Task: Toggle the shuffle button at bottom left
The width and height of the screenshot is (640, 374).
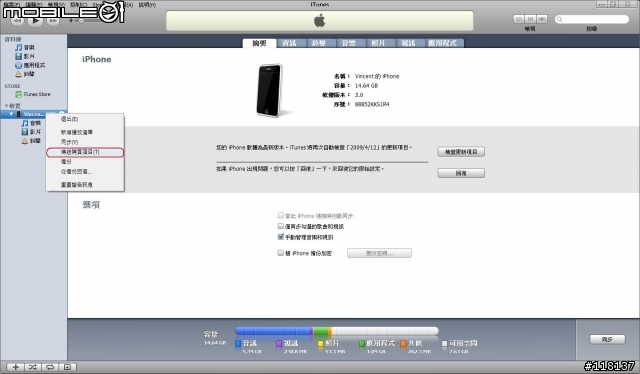Action: pos(33,367)
